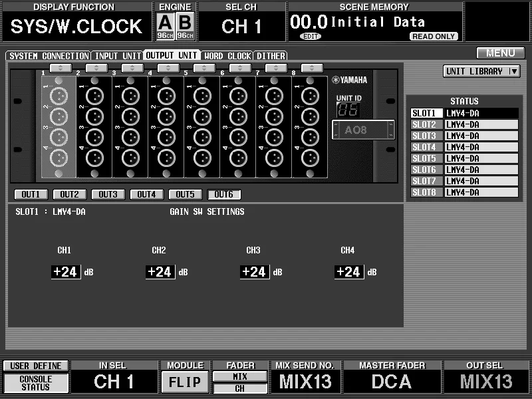Set FADER mode to CH

(240, 388)
